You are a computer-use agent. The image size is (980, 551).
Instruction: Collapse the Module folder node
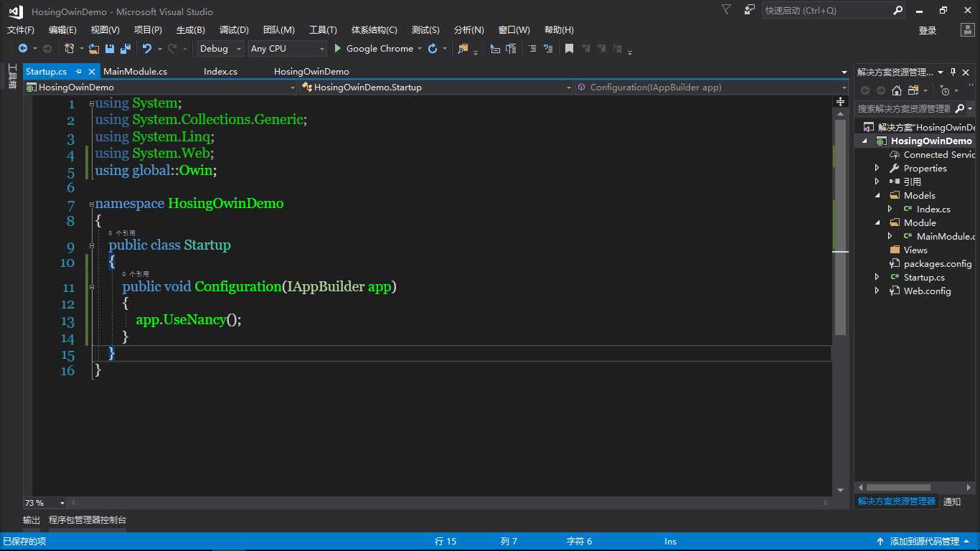(877, 222)
